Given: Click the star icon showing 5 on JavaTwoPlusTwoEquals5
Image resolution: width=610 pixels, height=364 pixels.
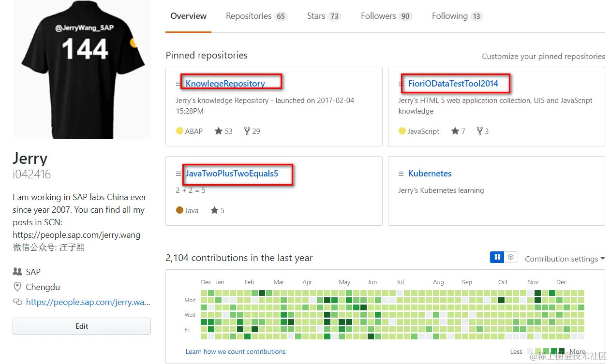Looking at the screenshot, I should (x=213, y=210).
